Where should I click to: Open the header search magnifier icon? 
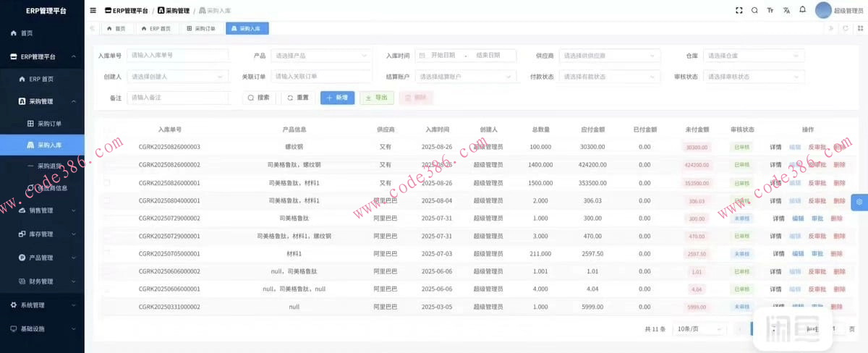point(754,11)
